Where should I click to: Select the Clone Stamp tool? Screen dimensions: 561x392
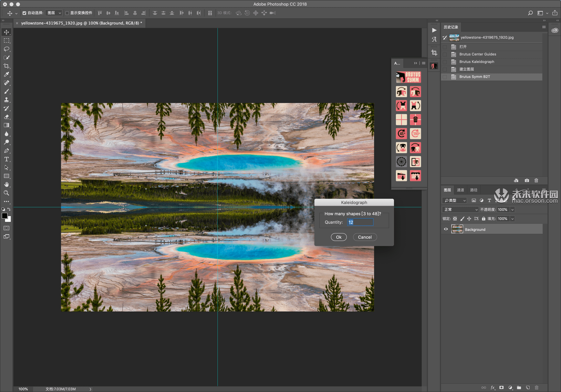(x=7, y=100)
